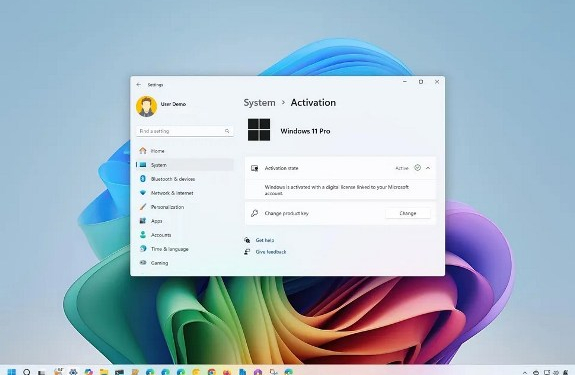Collapse the Activation state section chevron

428,168
